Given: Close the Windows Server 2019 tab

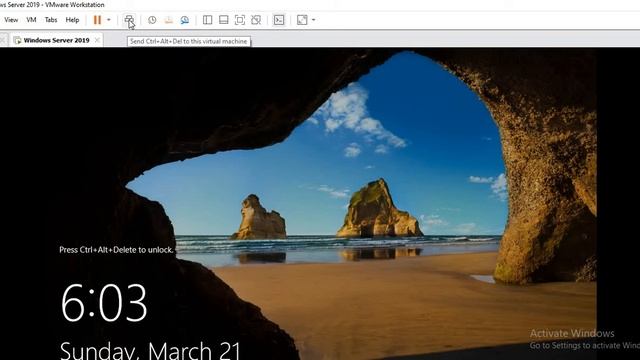Looking at the screenshot, I should [97, 40].
